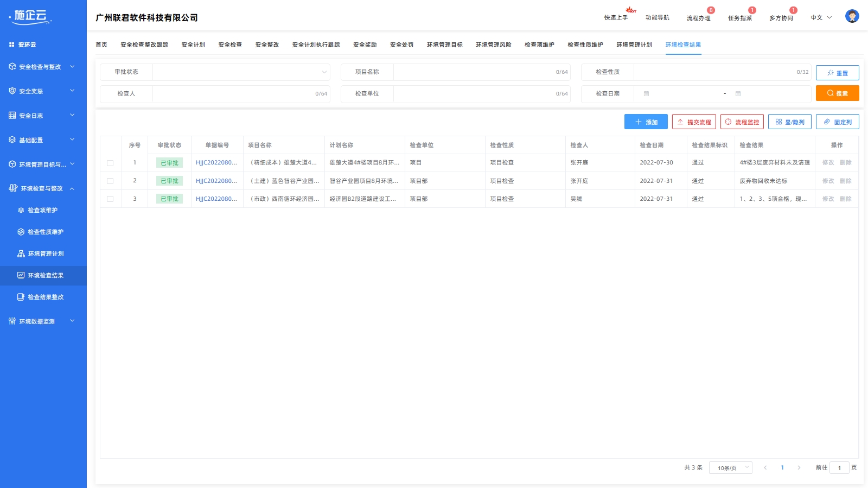Click the 固定列 button
Image resolution: width=868 pixels, height=488 pixels.
(x=838, y=122)
